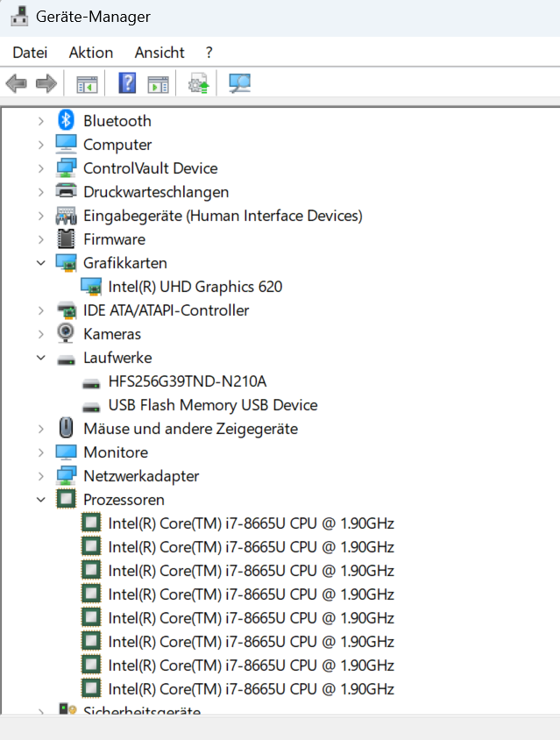Click the Mäuse und andere Zeigegeräte icon
This screenshot has height=740, width=560.
click(66, 428)
